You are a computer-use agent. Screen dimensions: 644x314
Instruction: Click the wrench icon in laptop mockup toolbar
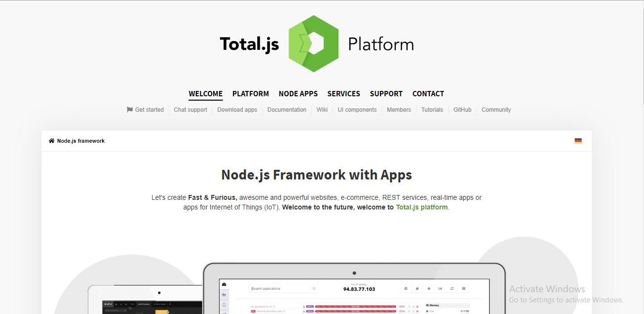417,288
